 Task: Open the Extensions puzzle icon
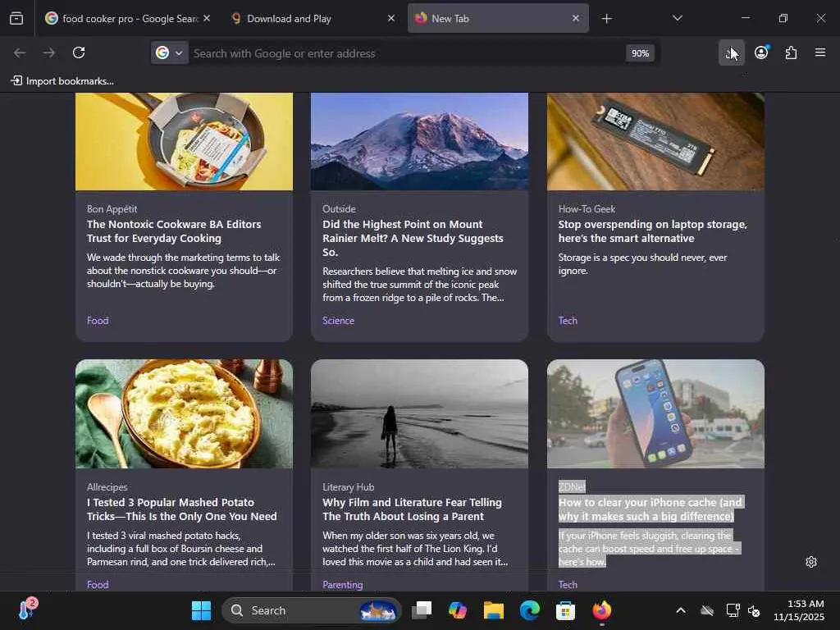pyautogui.click(x=791, y=52)
